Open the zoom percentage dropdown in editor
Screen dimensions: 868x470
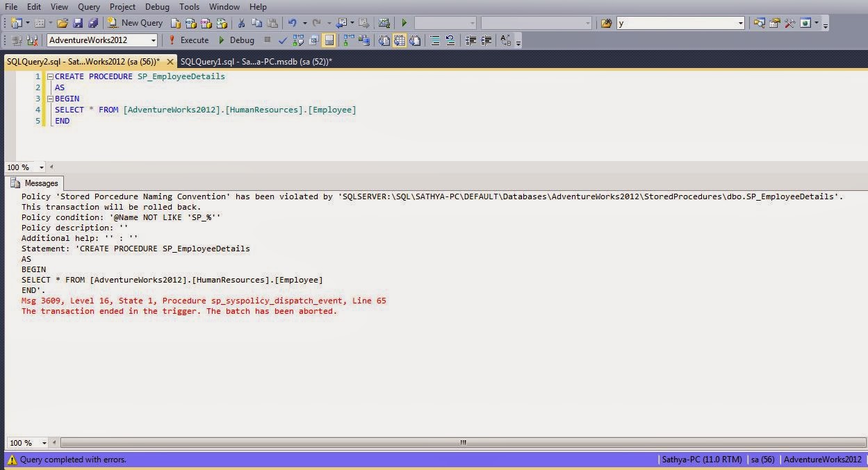[42, 167]
